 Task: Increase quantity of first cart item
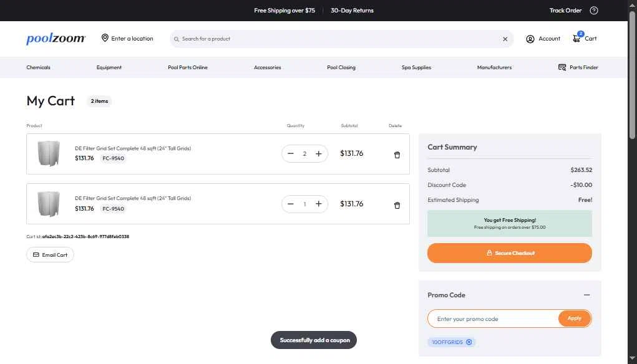pos(319,153)
